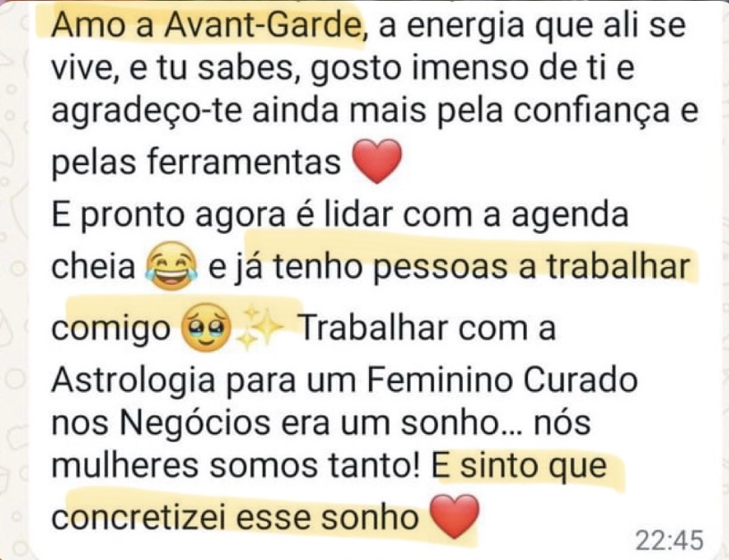Click the phrase 'mulheres somos tanto!'
Image resolution: width=729 pixels, height=560 pixels.
click(x=236, y=465)
